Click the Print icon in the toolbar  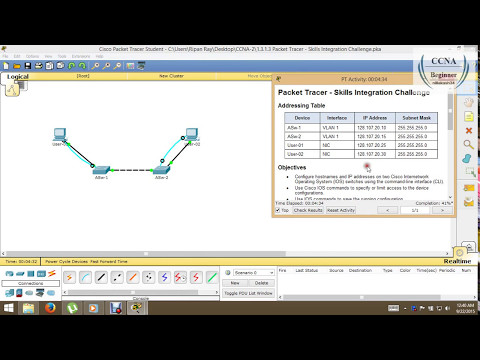coord(39,66)
